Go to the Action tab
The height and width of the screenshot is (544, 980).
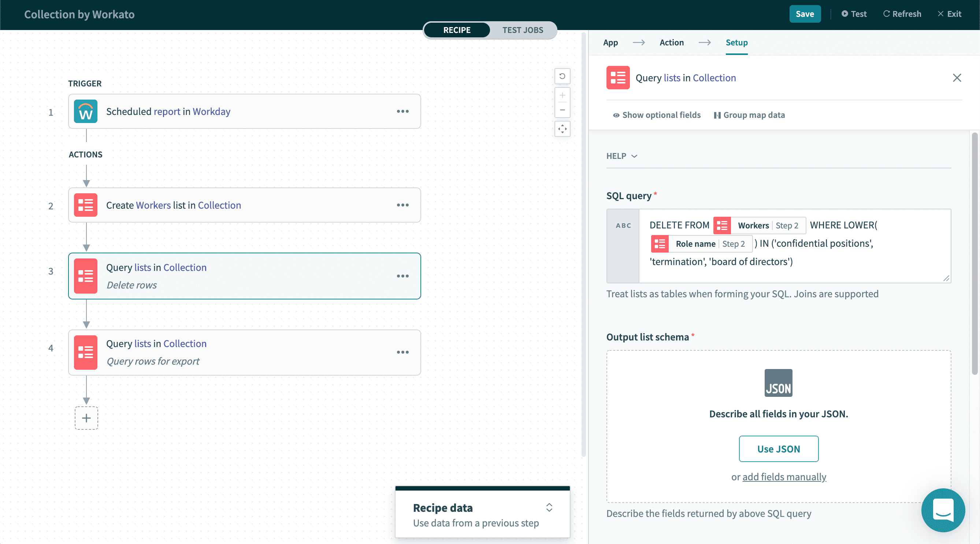click(x=672, y=42)
